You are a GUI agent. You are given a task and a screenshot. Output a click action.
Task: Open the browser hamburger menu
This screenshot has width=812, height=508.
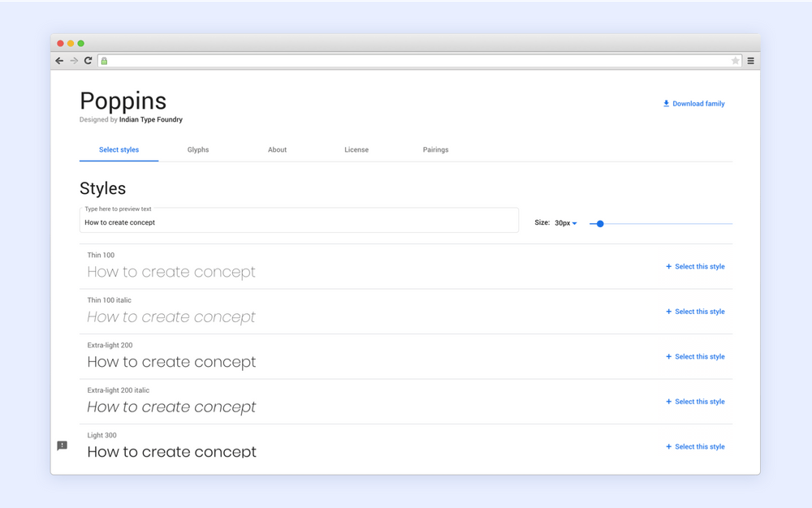tap(750, 61)
